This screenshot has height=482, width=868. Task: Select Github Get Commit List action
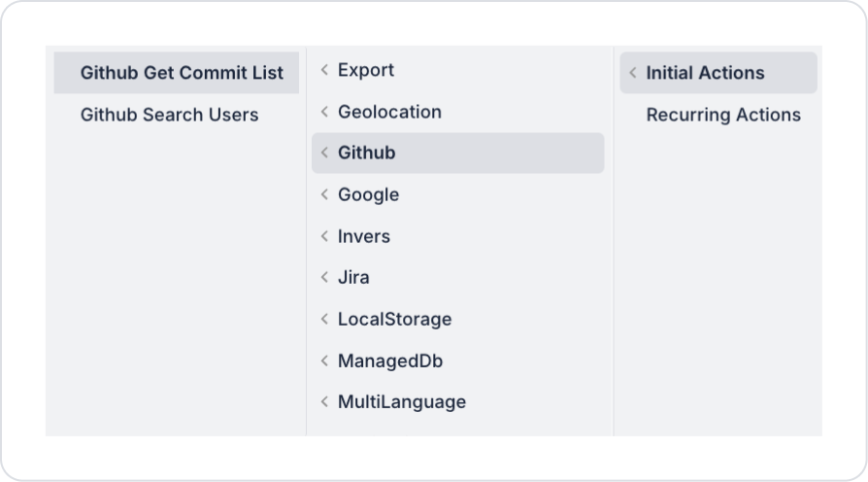[x=182, y=73]
